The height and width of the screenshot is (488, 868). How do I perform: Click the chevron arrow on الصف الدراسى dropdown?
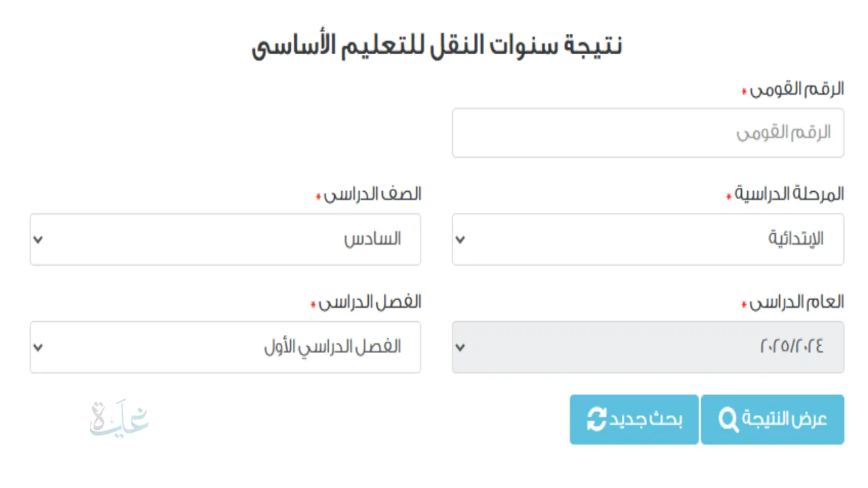38,239
